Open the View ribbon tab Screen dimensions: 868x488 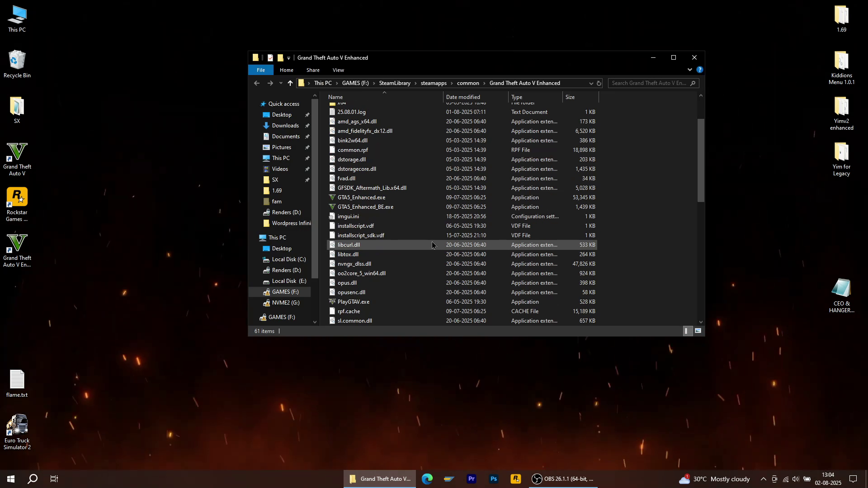[338, 70]
